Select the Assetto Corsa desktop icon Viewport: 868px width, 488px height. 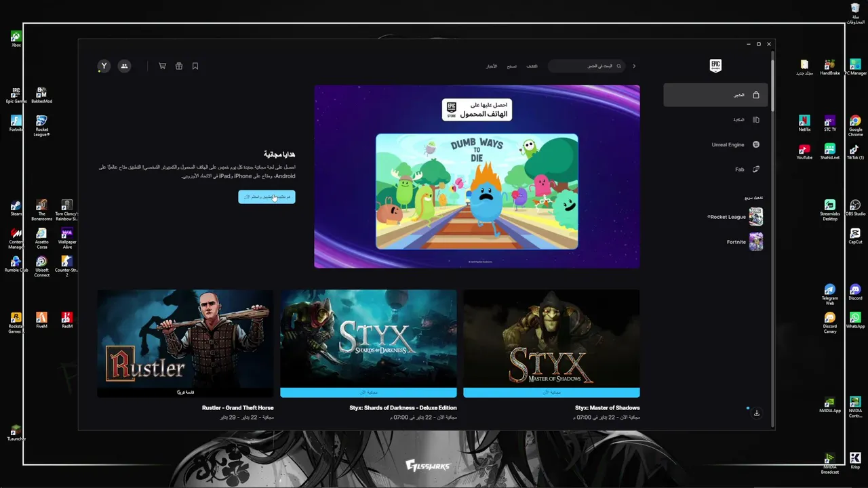41,239
